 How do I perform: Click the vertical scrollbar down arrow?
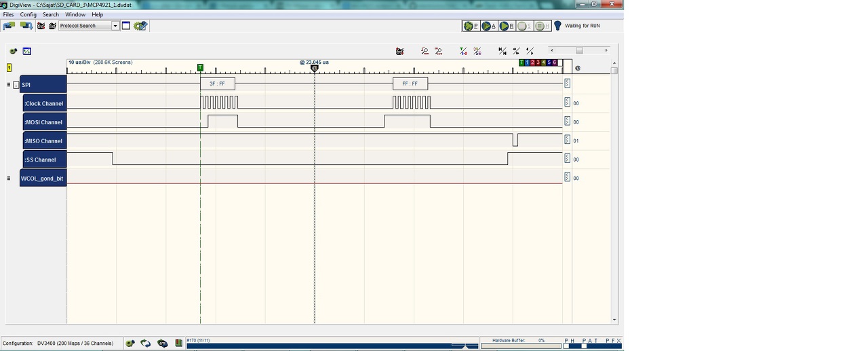[614, 319]
